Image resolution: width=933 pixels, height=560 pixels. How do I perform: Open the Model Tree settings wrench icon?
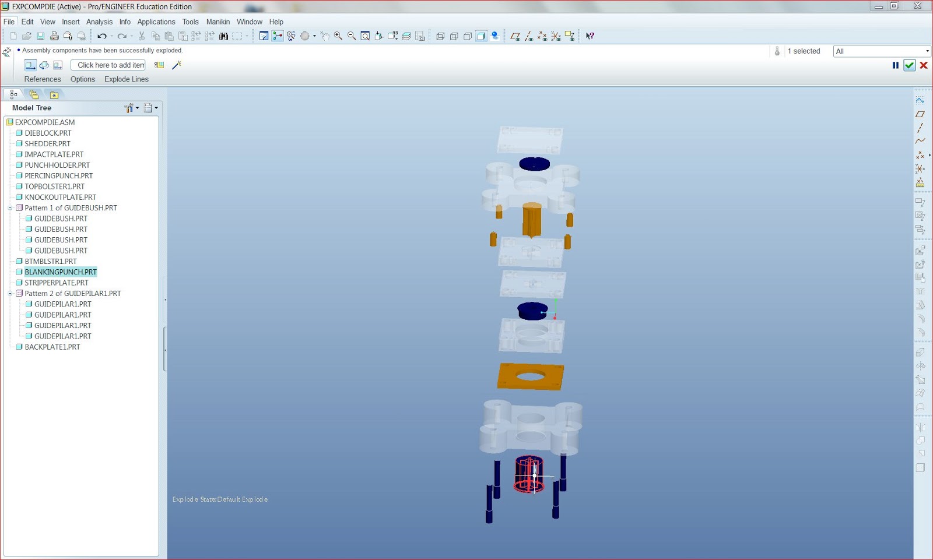(129, 107)
